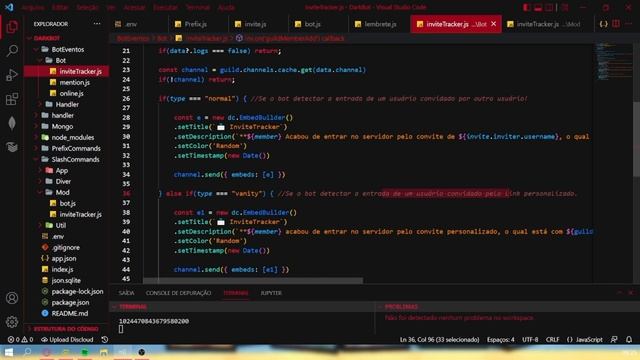The width and height of the screenshot is (640, 360).
Task: Click the history icon in the status bar
Action: (104, 340)
